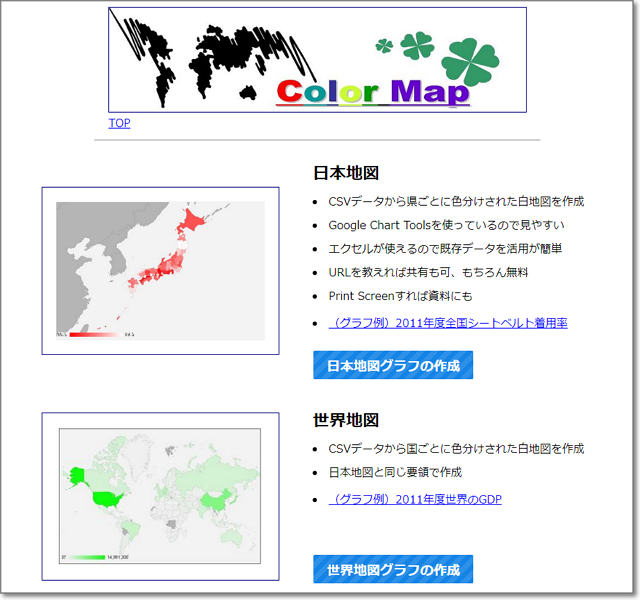Open the Japan map preview thumbnail
This screenshot has width=640, height=600.
160,270
